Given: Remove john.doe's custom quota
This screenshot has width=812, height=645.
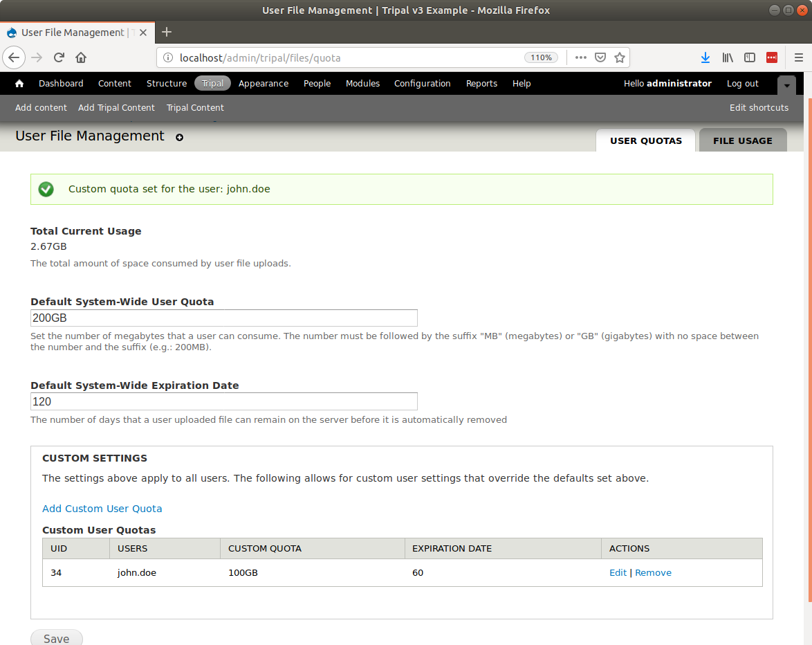Looking at the screenshot, I should [653, 573].
